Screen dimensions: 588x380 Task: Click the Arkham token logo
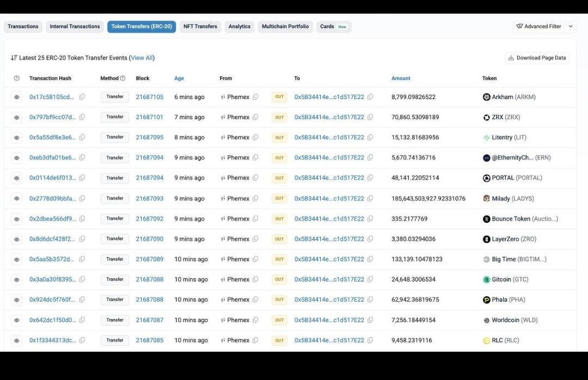(486, 96)
